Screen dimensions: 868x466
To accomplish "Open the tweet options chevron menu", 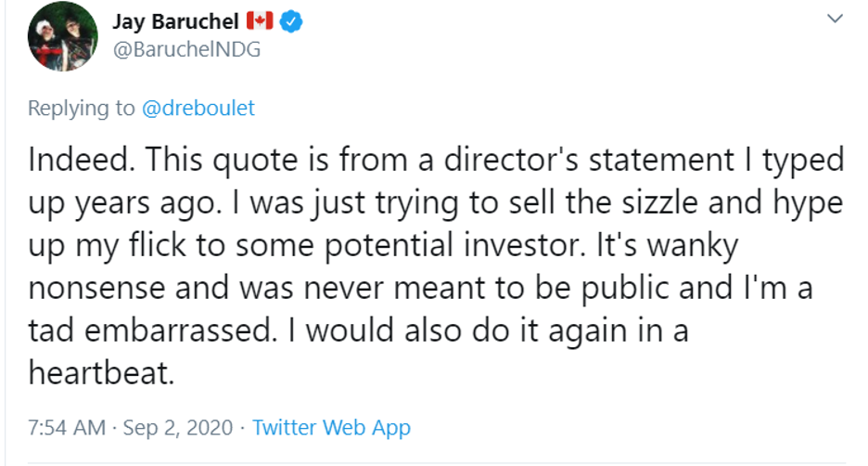I will pos(835,19).
